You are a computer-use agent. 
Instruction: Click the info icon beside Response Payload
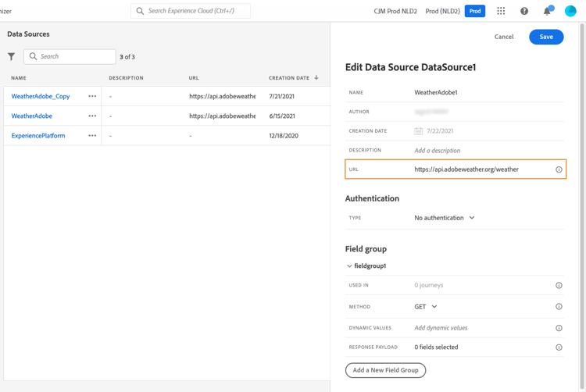point(559,347)
